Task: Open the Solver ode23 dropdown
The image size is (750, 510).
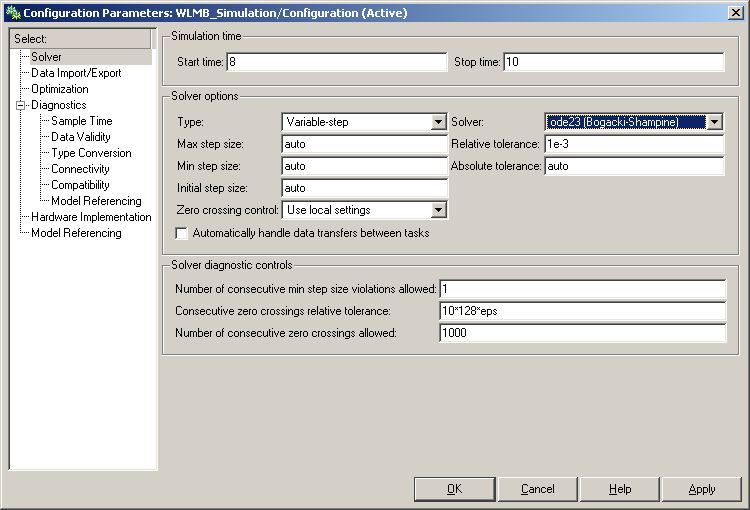Action: tap(714, 122)
